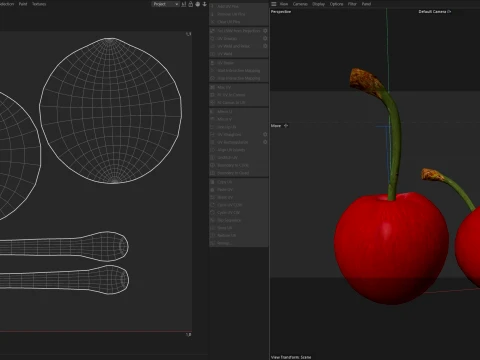Image resolution: width=480 pixels, height=360 pixels.
Task: Open options gear for Set UVW from Projection
Action: [265, 31]
